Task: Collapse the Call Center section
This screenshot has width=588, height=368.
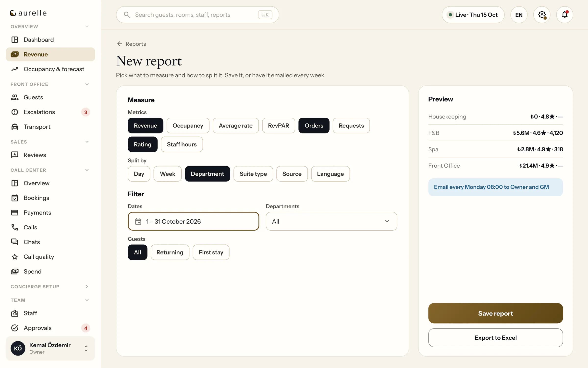Action: [87, 170]
